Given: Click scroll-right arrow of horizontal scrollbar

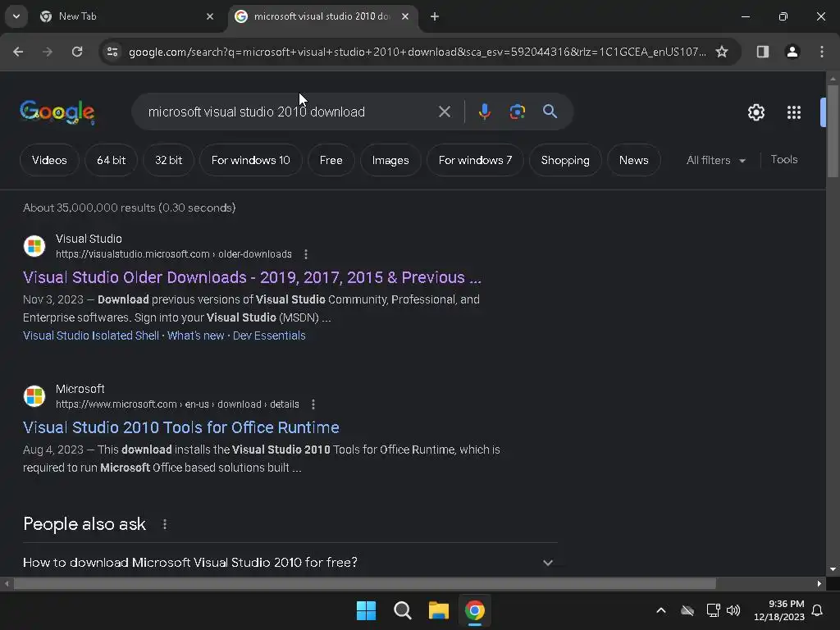Looking at the screenshot, I should coord(819,583).
